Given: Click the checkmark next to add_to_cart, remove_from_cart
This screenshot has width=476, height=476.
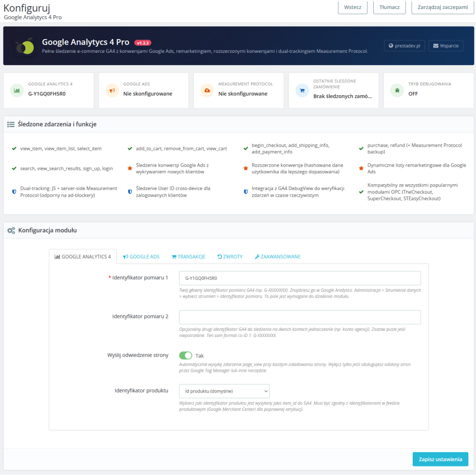Looking at the screenshot, I should coord(130,149).
